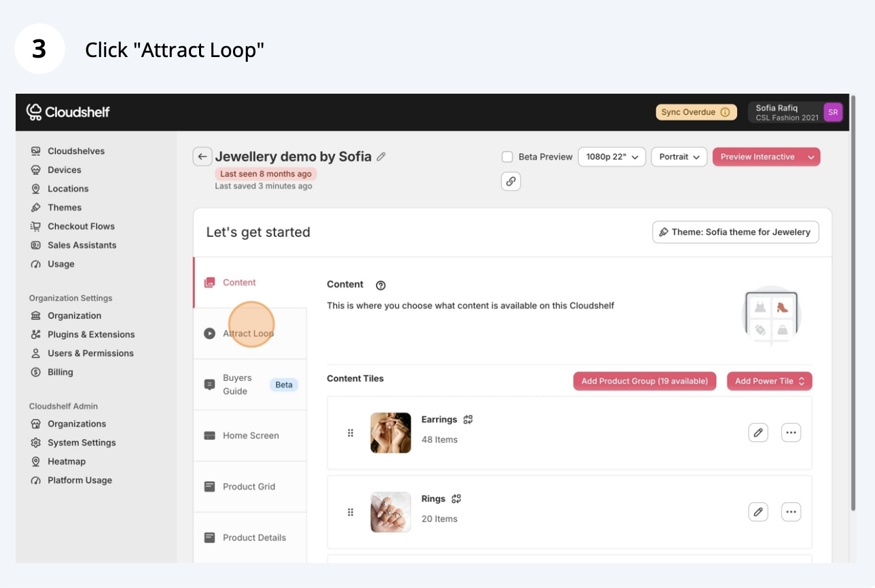Open Platform Usage page

[x=79, y=480]
